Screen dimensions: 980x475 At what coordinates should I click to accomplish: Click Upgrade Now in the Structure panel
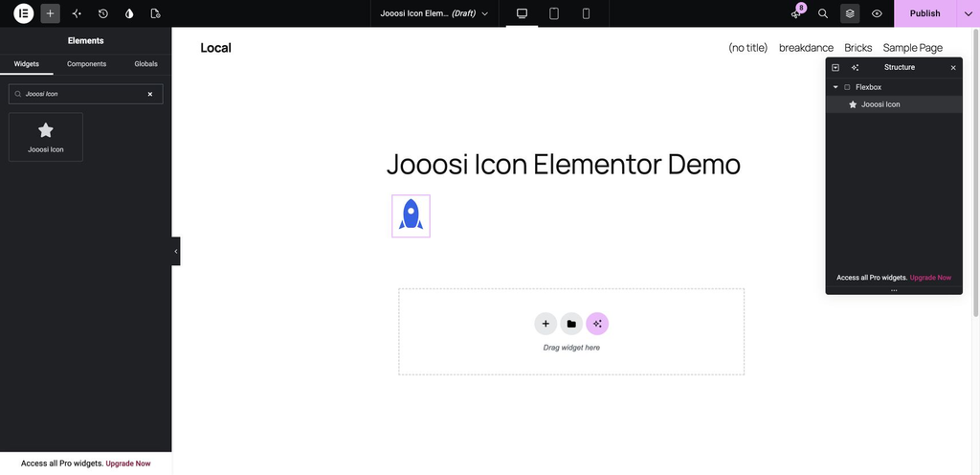pos(930,278)
